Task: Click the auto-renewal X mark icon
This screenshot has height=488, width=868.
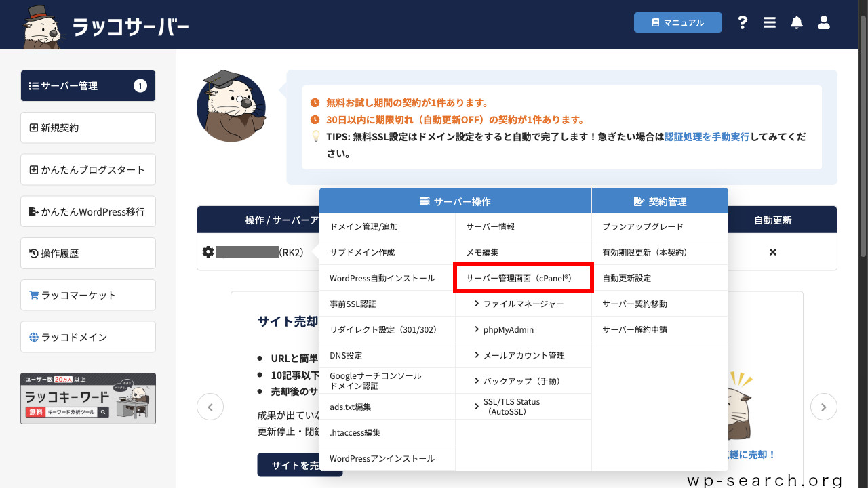Action: [x=772, y=252]
